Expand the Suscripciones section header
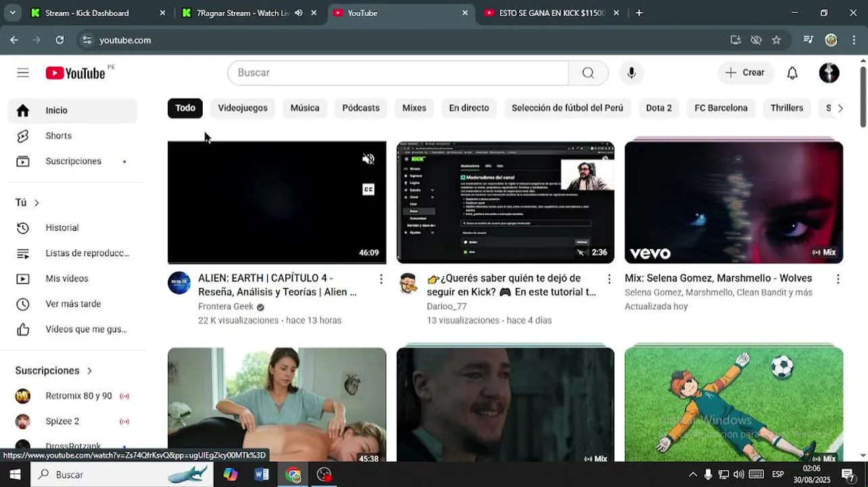Image resolution: width=868 pixels, height=487 pixels. tap(54, 371)
